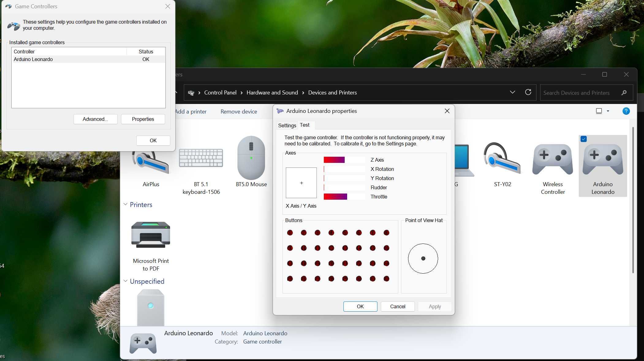Switch to the Settings tab
Viewport: 644px width, 361px height.
pos(287,125)
